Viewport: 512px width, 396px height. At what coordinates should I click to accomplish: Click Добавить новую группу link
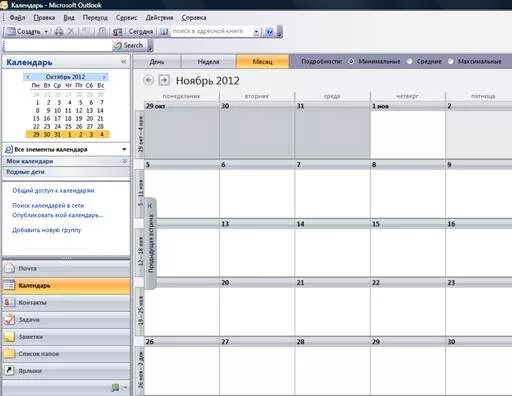(x=47, y=230)
